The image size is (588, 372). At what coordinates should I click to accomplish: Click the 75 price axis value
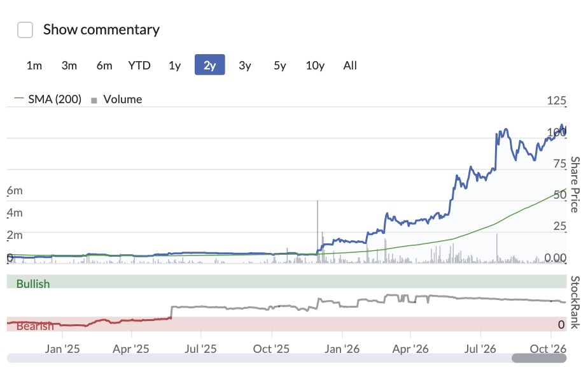tap(560, 164)
